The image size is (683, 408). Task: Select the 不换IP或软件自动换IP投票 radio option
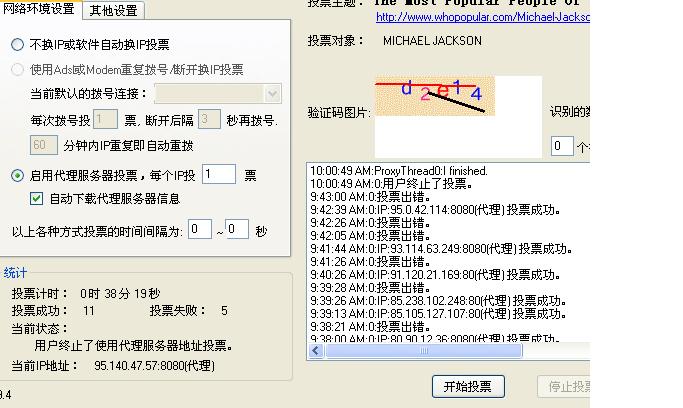coord(18,45)
